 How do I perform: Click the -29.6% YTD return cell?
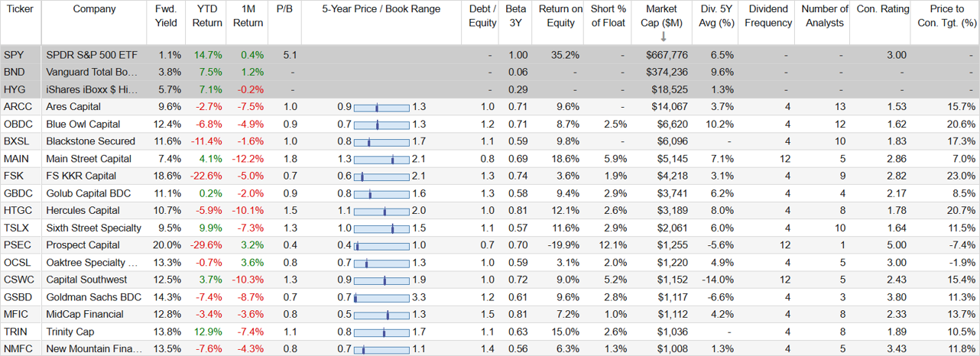coord(207,245)
